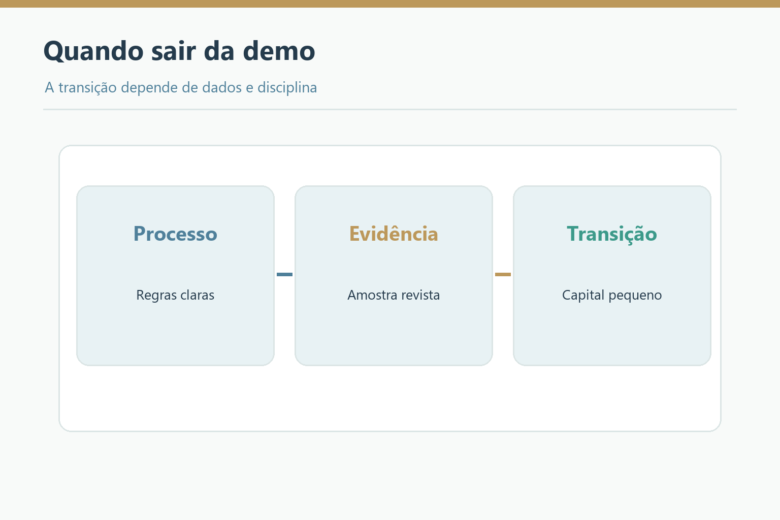780x520 pixels.
Task: Click the 'Processo' card heading
Action: coord(175,234)
